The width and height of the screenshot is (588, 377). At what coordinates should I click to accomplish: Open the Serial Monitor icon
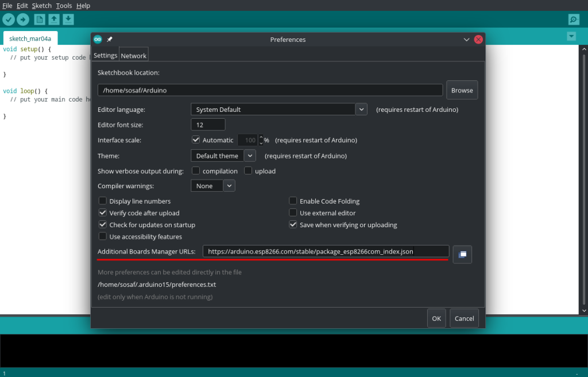[x=574, y=19]
